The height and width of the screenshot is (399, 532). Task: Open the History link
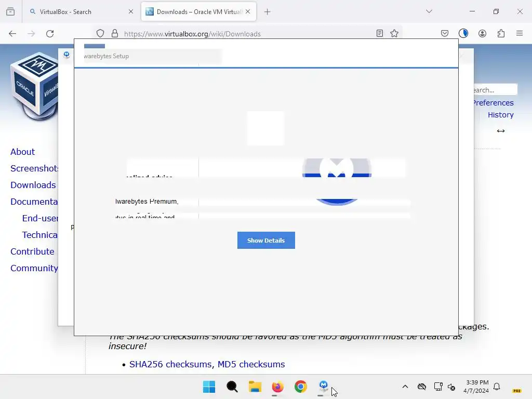500,115
